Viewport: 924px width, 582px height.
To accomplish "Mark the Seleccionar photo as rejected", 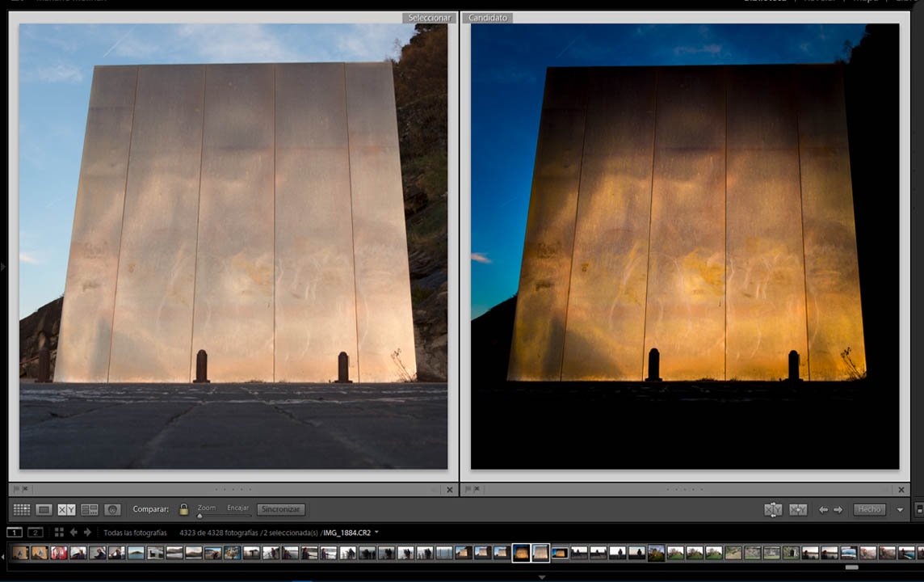I will 25,489.
